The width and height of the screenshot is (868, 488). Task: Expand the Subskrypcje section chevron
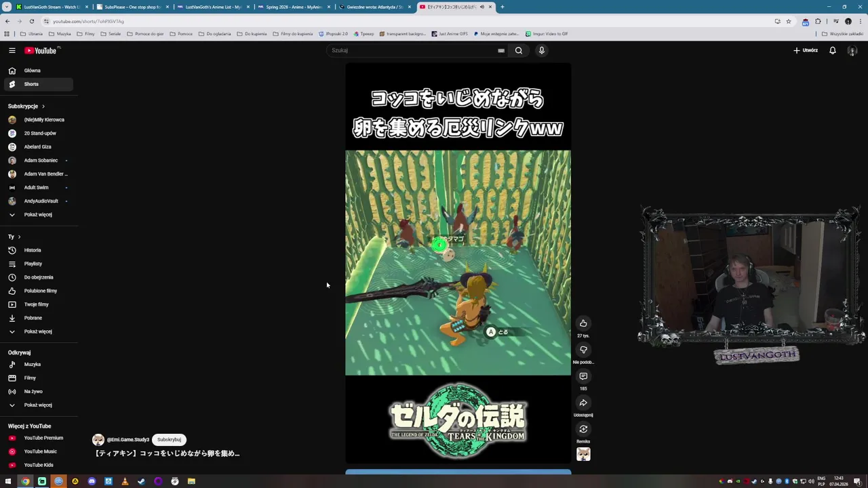(x=43, y=106)
